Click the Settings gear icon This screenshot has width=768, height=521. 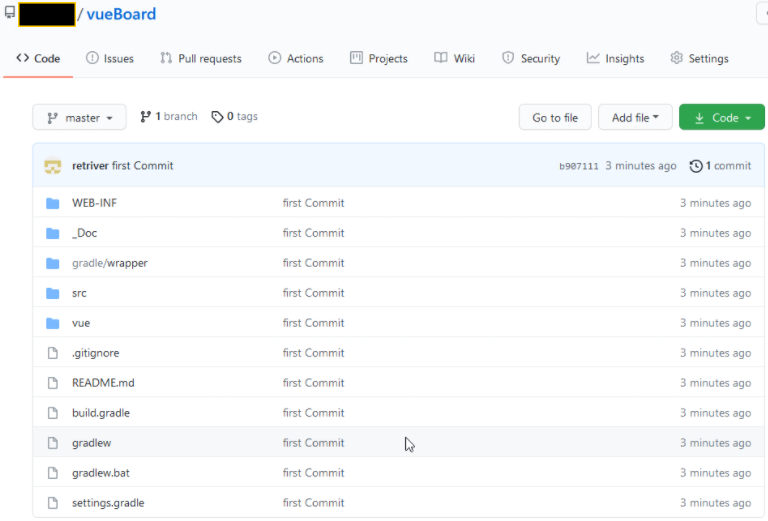(676, 58)
